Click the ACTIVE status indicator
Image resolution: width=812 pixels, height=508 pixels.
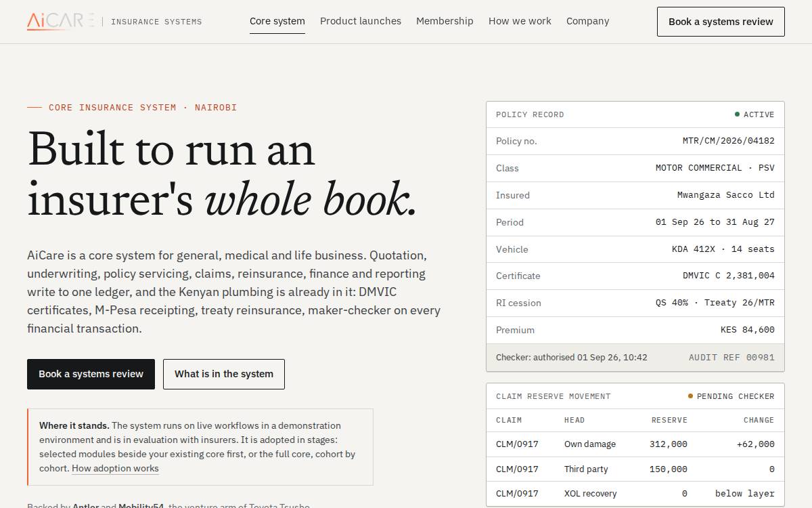coord(754,114)
